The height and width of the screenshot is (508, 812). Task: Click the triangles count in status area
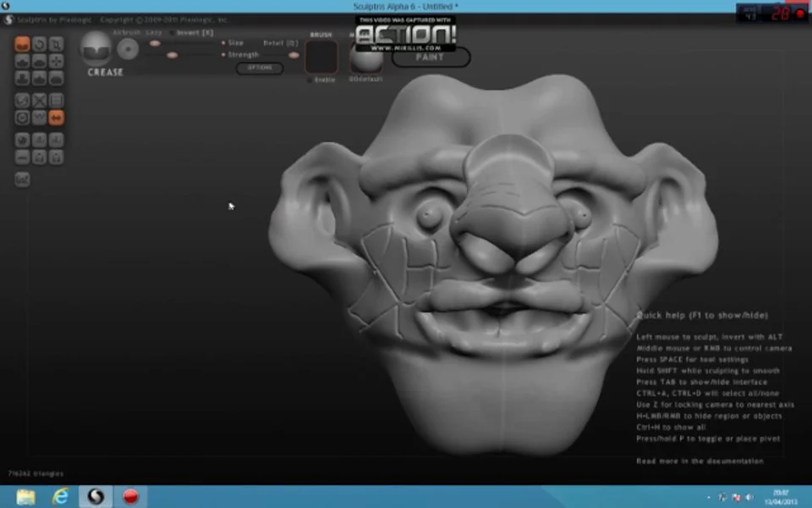tap(36, 474)
